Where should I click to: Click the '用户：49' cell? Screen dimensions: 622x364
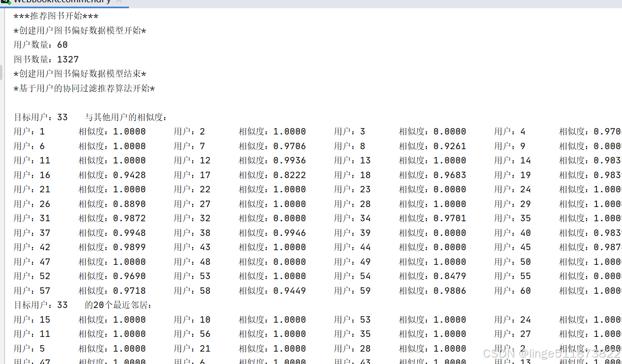tap(352, 262)
